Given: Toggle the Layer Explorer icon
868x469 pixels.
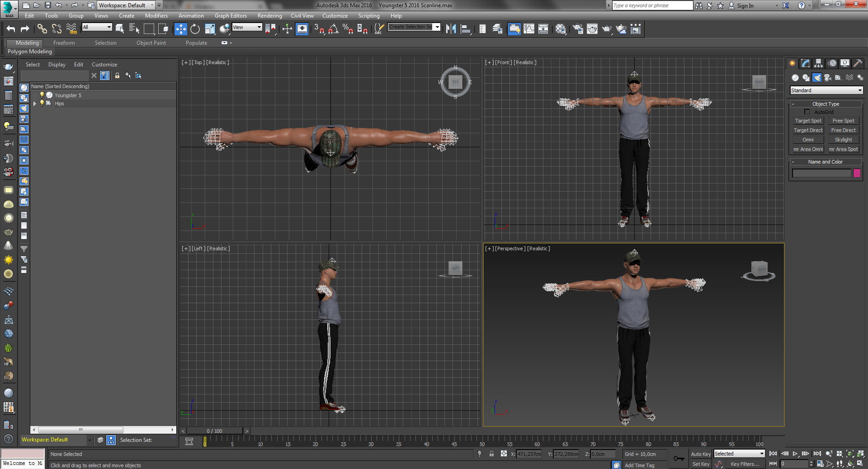Looking at the screenshot, I should [x=497, y=29].
